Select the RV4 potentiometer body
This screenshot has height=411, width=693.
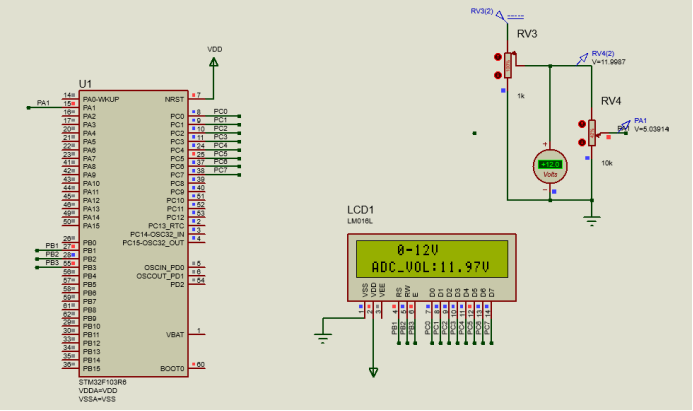pos(592,133)
